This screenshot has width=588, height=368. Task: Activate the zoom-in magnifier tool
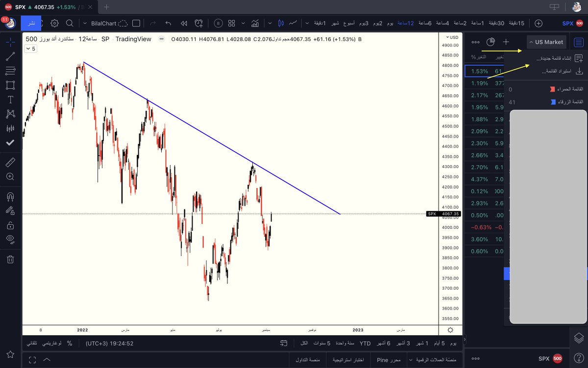pyautogui.click(x=10, y=176)
